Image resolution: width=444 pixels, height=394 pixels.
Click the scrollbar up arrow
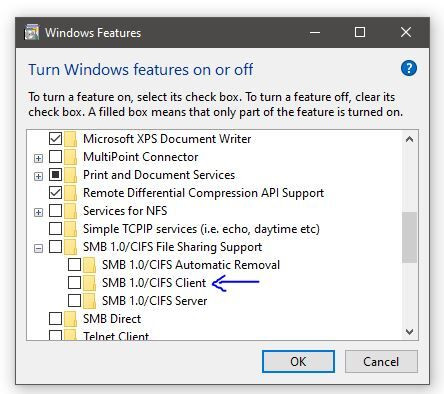[x=409, y=139]
